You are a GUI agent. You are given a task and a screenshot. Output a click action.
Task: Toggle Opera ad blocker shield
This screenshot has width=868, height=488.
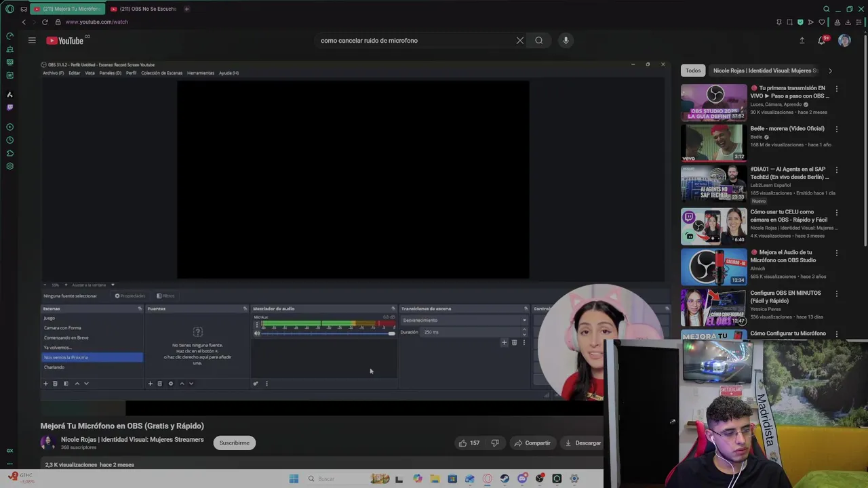pyautogui.click(x=800, y=22)
